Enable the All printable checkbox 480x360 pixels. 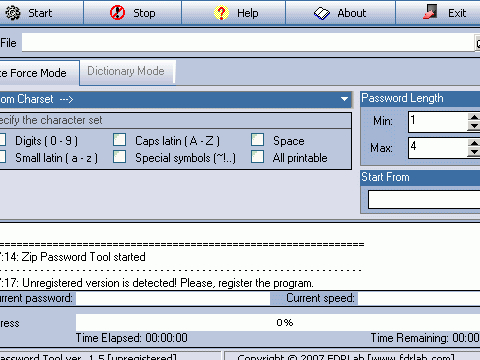pyautogui.click(x=257, y=157)
